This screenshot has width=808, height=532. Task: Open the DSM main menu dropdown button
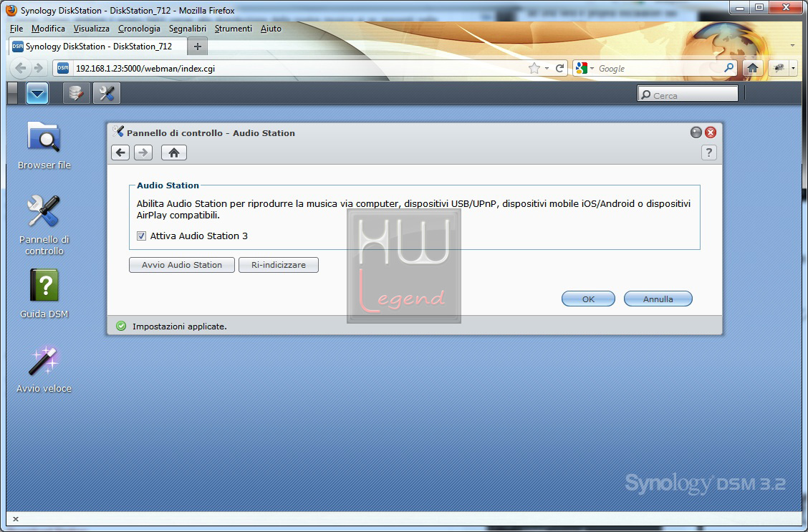tap(37, 93)
